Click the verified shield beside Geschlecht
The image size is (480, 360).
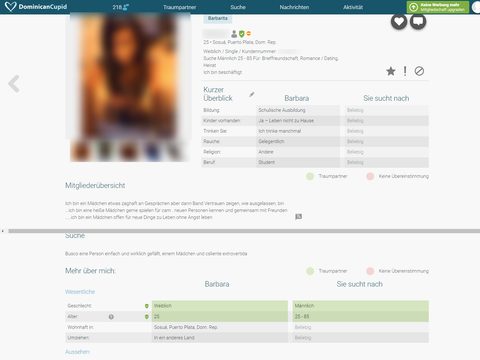pos(147,306)
